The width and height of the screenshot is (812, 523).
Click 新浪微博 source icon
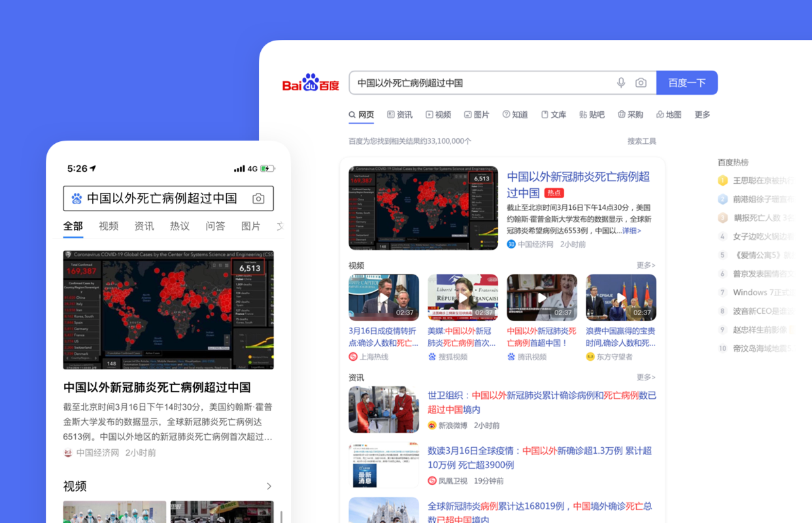(432, 426)
